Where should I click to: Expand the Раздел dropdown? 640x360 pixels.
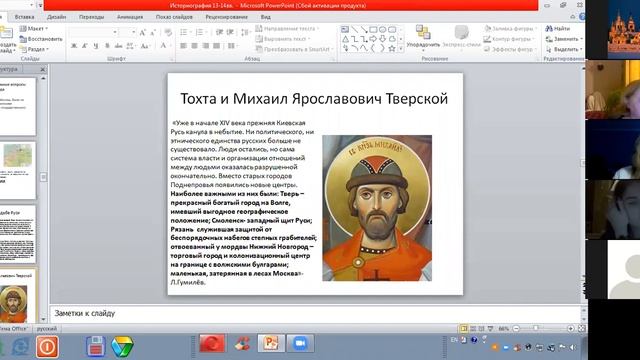pos(35,49)
